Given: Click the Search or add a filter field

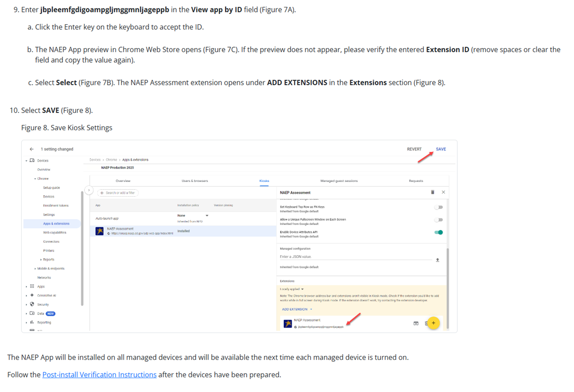Looking at the screenshot, I should click(x=118, y=193).
